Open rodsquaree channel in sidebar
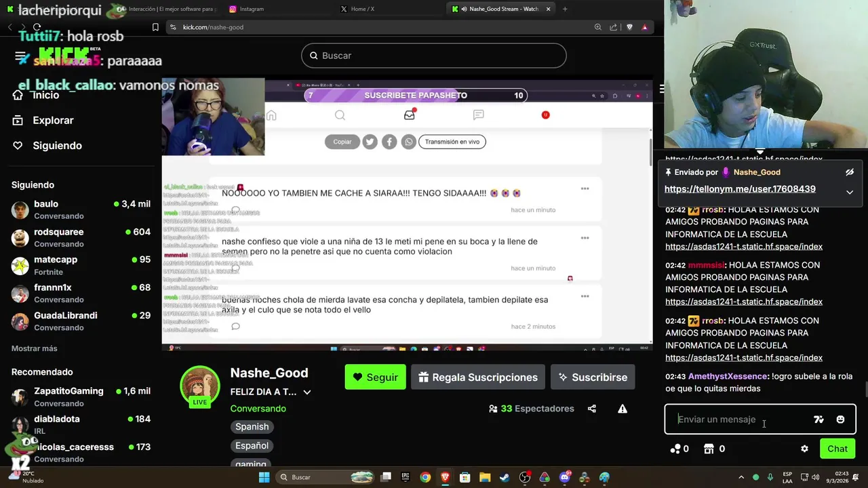This screenshot has width=868, height=488. (81, 237)
